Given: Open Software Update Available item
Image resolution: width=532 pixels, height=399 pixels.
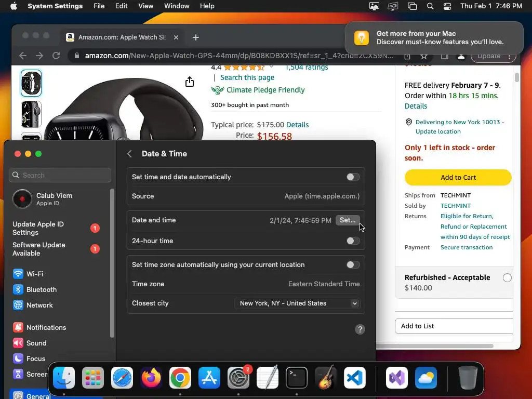Looking at the screenshot, I should tap(56, 249).
